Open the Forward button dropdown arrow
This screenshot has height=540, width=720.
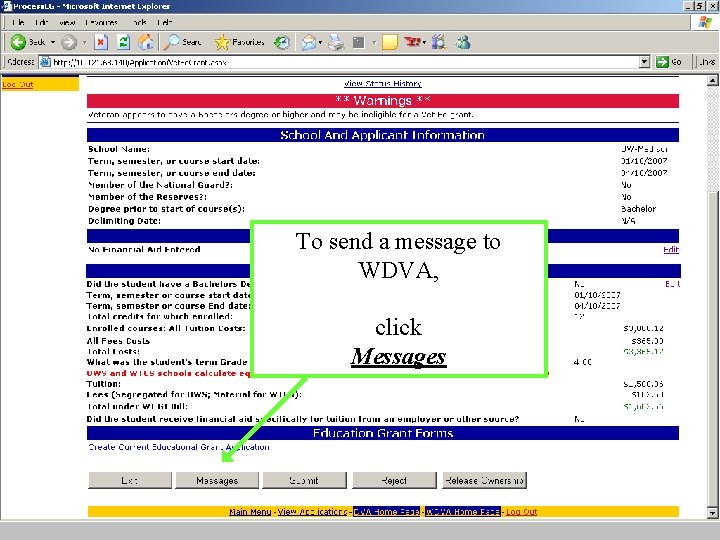(x=84, y=42)
